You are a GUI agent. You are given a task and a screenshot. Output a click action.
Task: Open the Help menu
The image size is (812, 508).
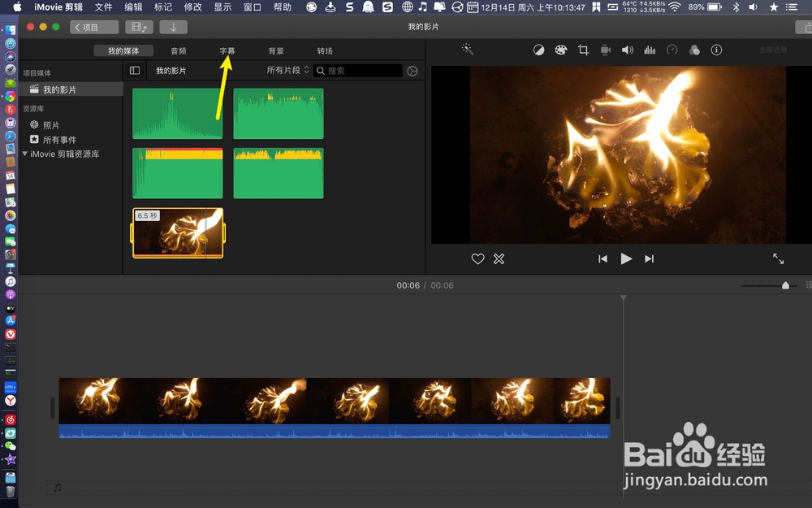283,7
